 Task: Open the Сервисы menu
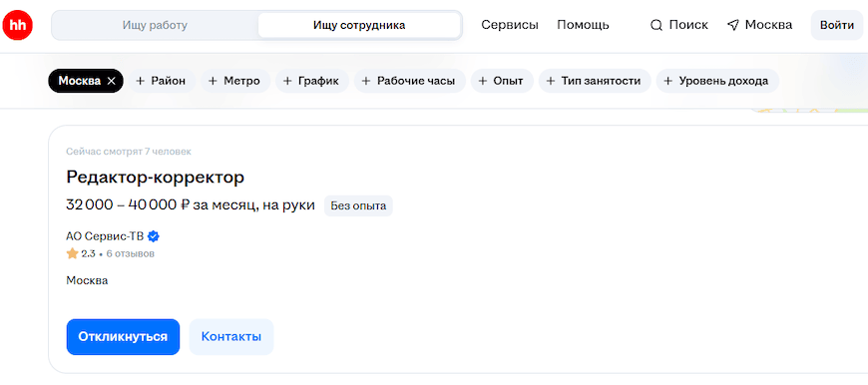click(x=510, y=25)
